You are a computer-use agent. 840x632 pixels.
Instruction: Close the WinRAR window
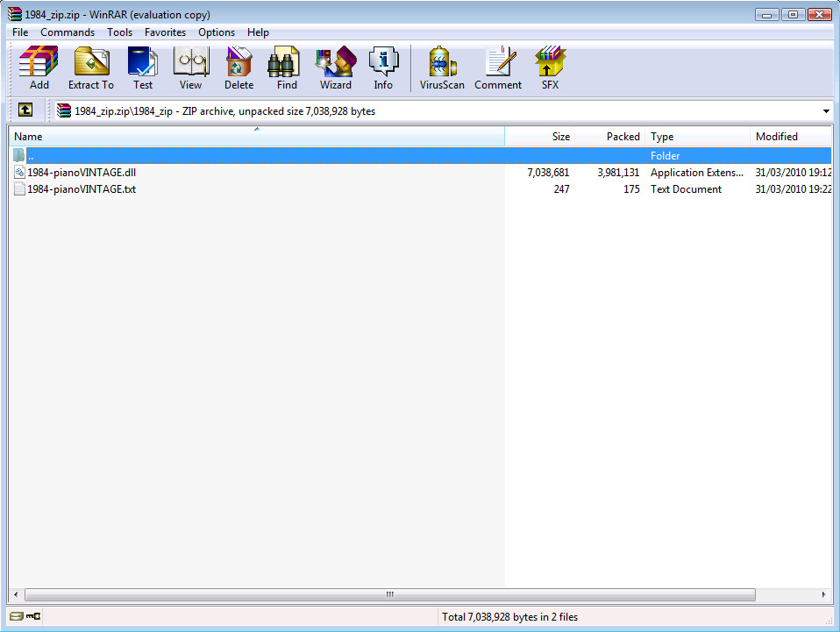pos(819,15)
